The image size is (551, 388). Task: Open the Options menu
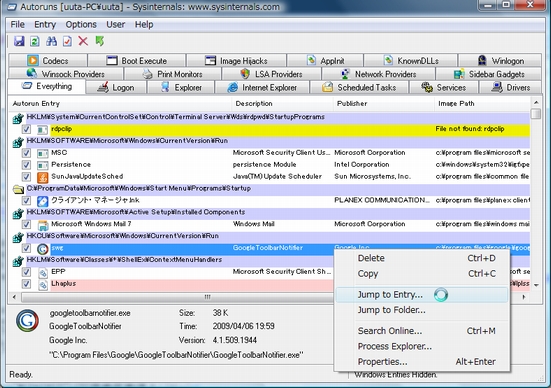[81, 24]
